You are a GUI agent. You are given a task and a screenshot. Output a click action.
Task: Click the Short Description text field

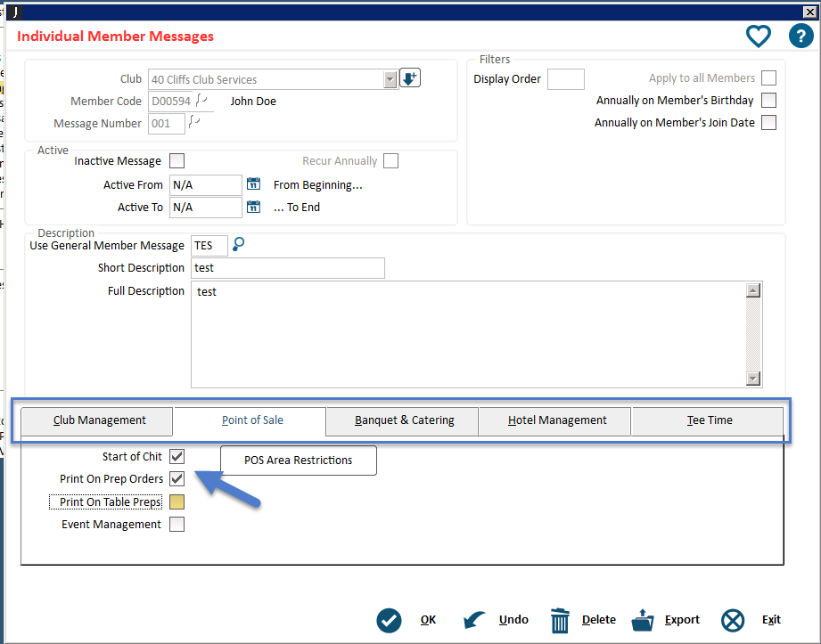288,268
